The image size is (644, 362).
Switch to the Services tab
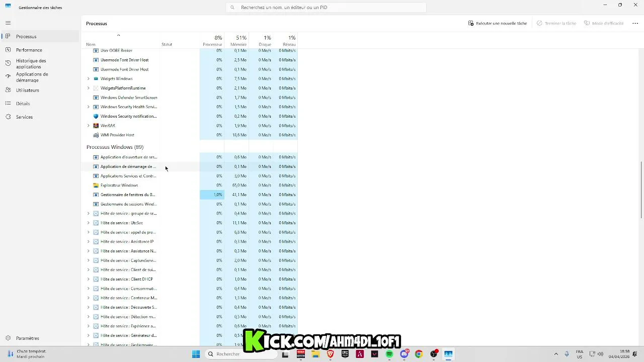point(40,117)
